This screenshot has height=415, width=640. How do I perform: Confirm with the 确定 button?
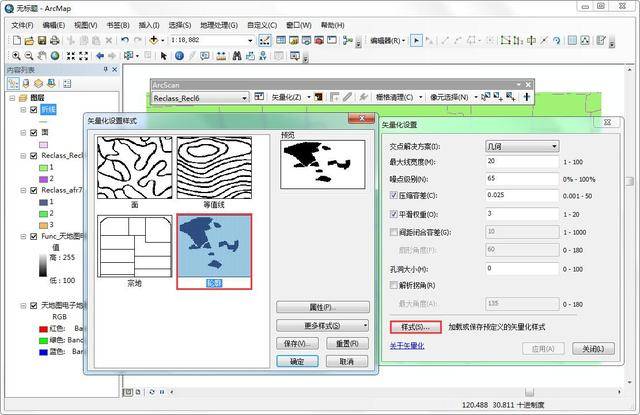tap(297, 362)
